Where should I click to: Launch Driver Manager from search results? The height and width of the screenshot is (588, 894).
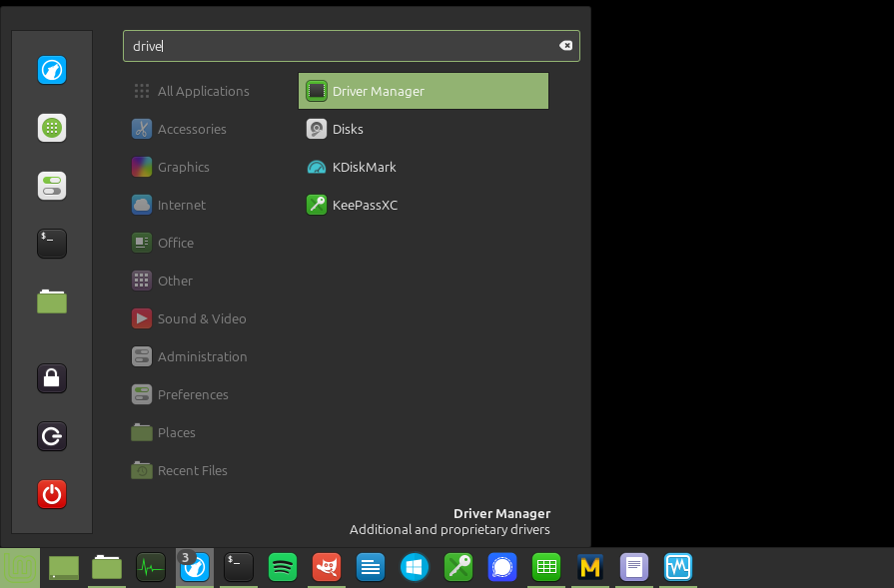tap(423, 91)
